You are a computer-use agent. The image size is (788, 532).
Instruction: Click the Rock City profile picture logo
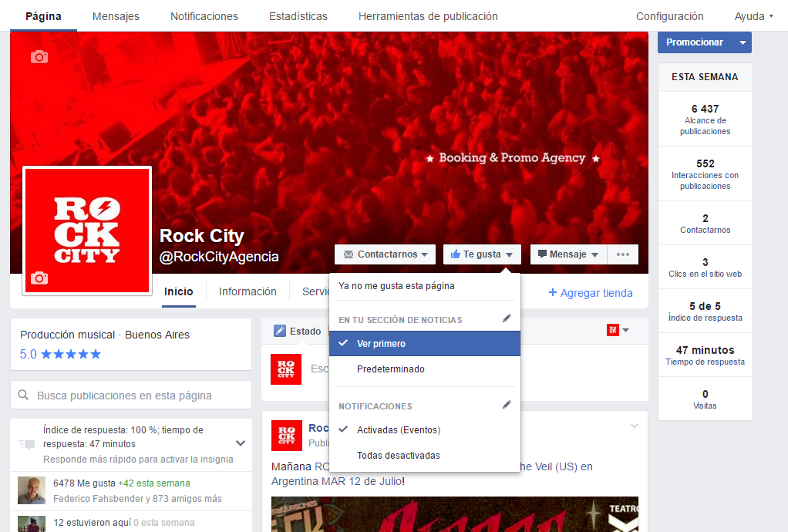87,230
